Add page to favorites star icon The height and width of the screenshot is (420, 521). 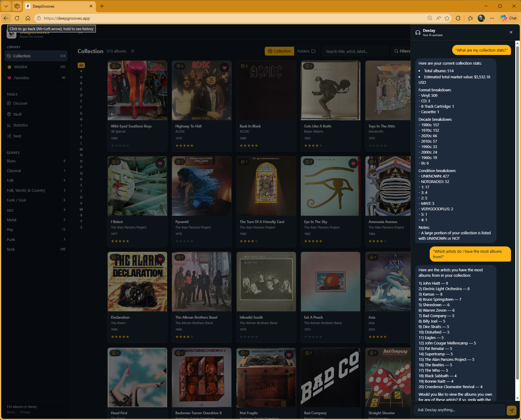tap(447, 18)
